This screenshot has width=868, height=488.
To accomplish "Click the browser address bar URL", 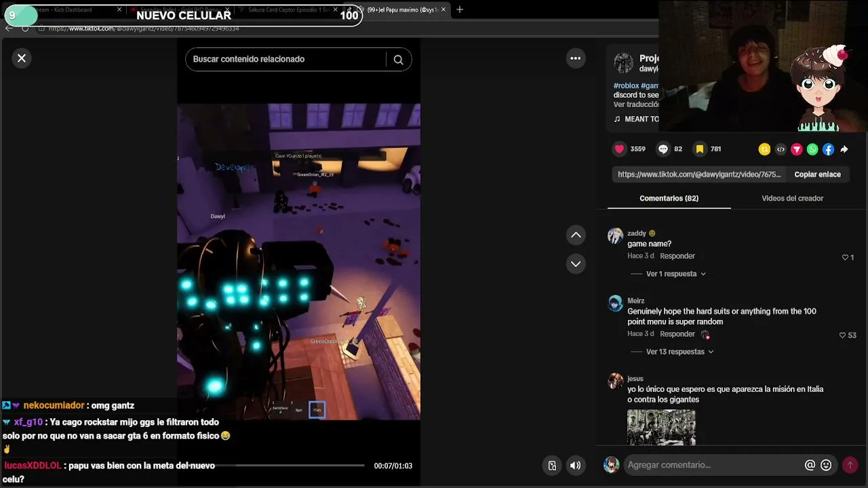I will [x=144, y=28].
